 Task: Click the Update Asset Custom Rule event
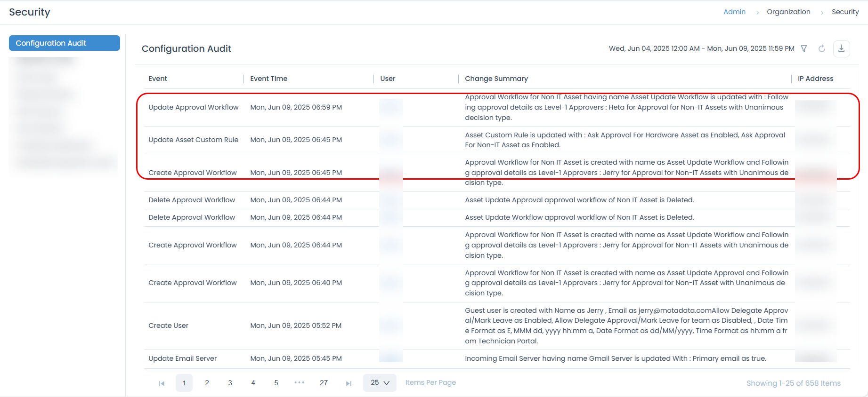pyautogui.click(x=193, y=140)
